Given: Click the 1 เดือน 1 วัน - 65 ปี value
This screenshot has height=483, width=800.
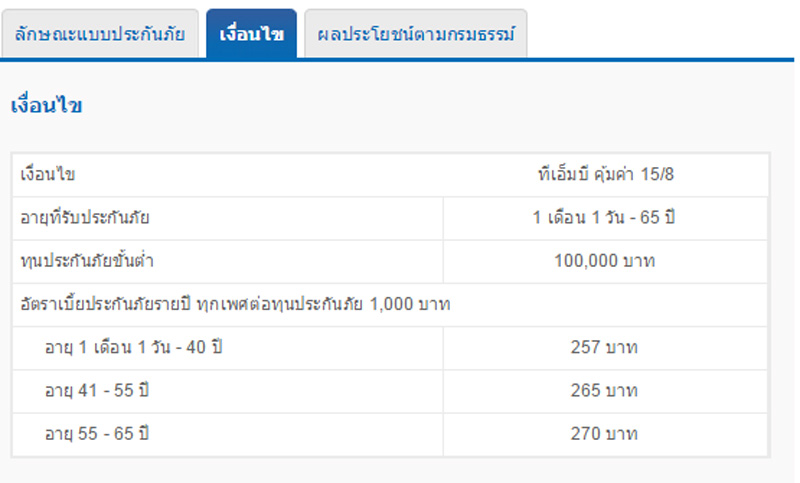Looking at the screenshot, I should pos(604,218).
